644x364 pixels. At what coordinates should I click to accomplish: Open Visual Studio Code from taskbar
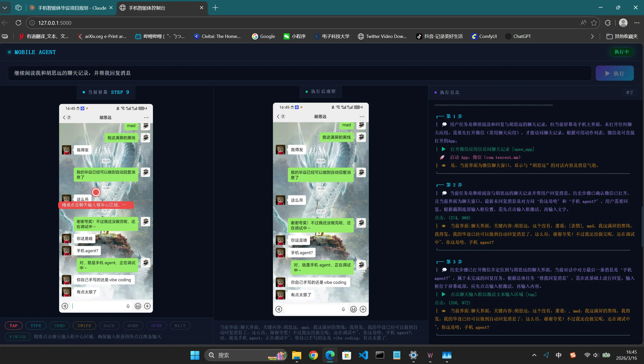pyautogui.click(x=363, y=355)
